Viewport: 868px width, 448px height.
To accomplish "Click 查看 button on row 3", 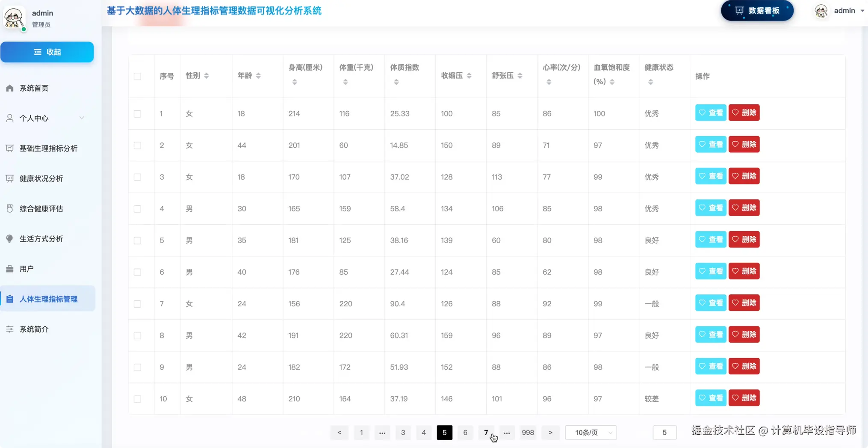I will tap(710, 176).
